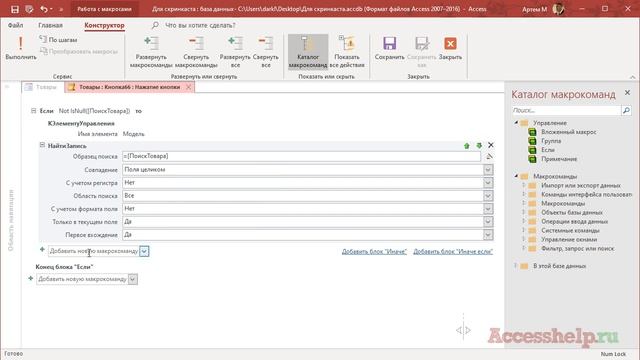Expand Импорт или экспорт данных folder
The width and height of the screenshot is (640, 360).
pos(524,185)
